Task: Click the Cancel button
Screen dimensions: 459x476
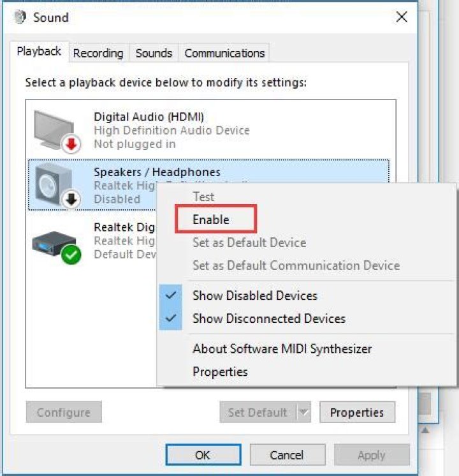Action: [x=286, y=455]
